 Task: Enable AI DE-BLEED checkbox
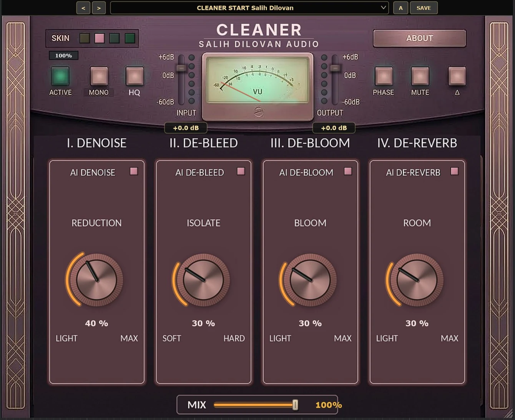[x=241, y=171]
